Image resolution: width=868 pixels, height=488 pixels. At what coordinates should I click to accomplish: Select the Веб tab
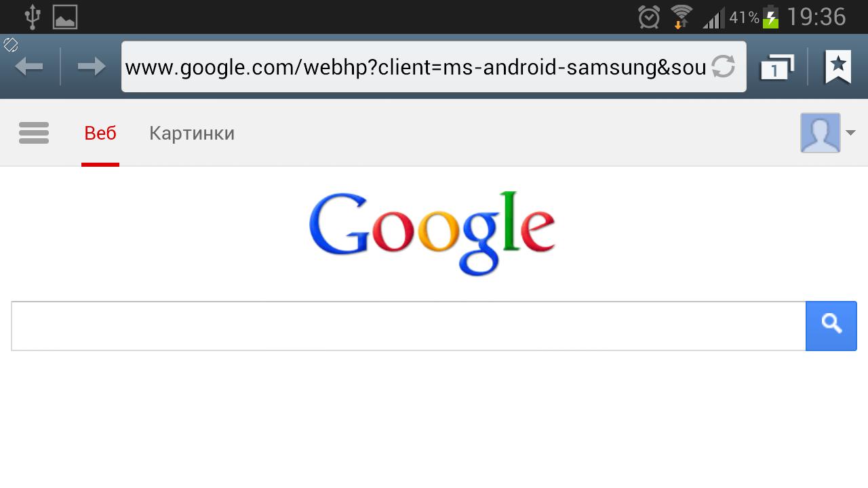100,133
